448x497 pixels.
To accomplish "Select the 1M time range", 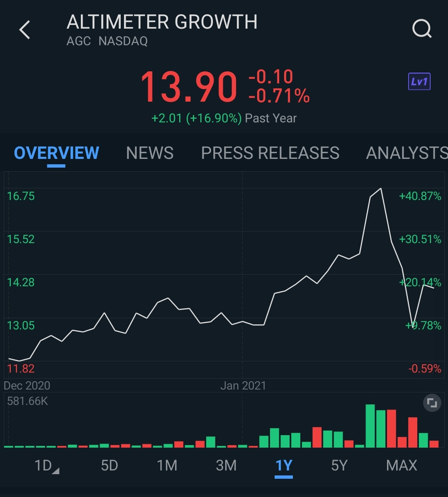I will [x=167, y=465].
